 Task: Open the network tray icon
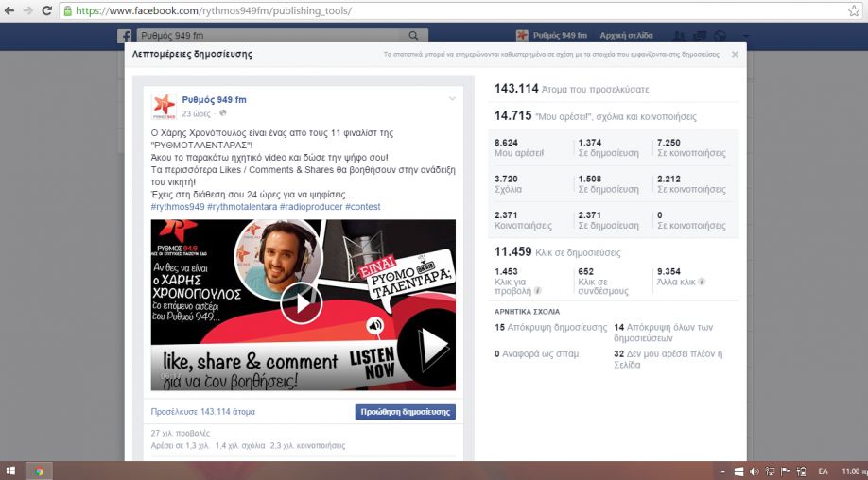click(770, 471)
